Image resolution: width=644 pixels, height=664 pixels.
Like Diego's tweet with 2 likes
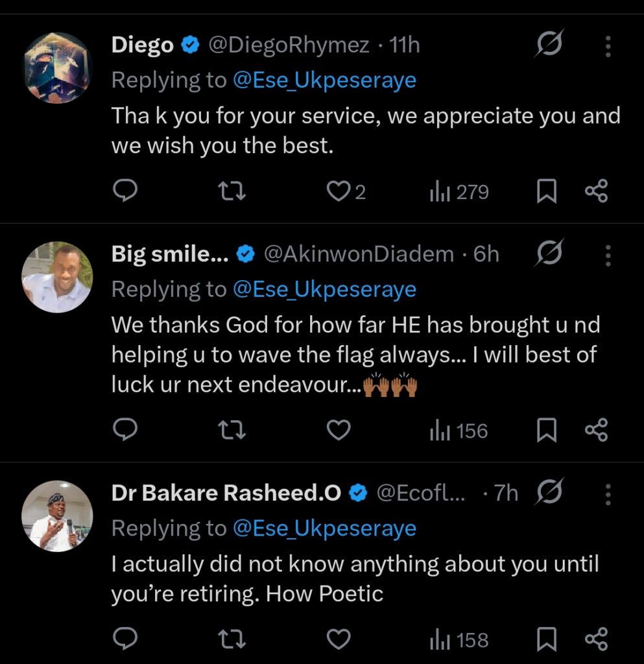coord(338,191)
